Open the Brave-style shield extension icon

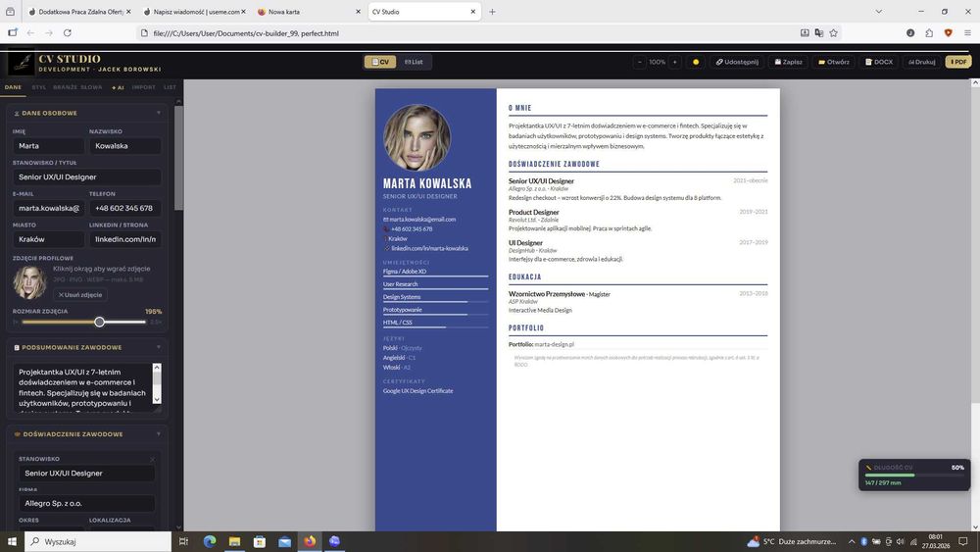tap(948, 33)
